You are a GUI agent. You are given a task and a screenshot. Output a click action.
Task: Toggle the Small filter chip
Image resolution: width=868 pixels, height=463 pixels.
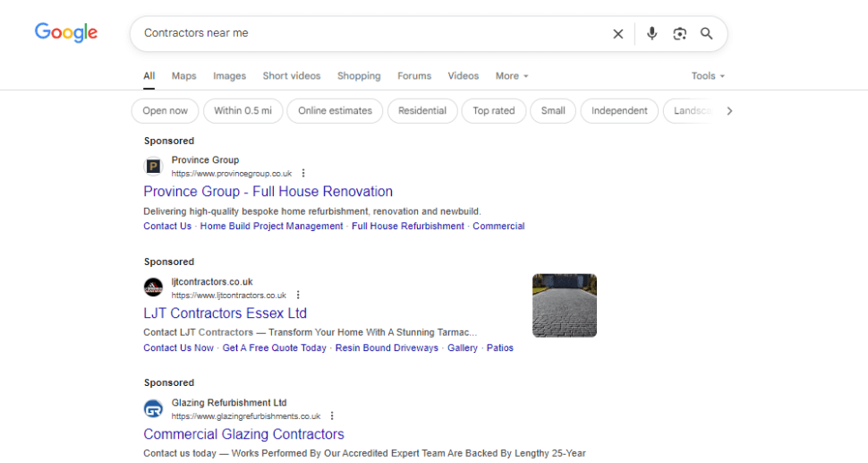553,111
